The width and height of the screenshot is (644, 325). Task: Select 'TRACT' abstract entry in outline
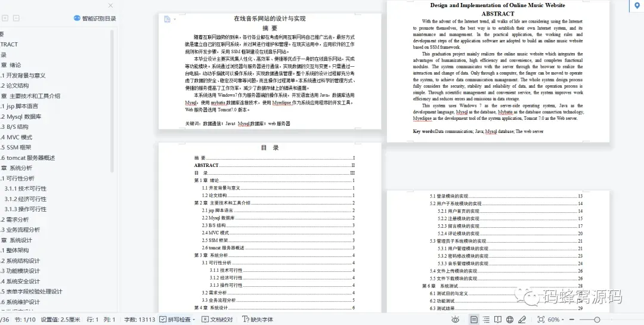click(x=9, y=44)
